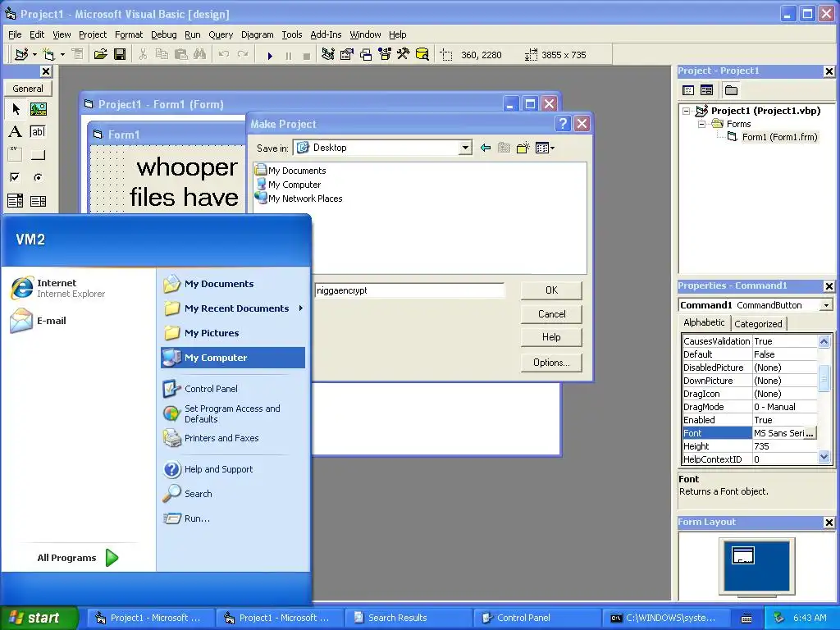
Task: Select the CommandButton control in the toolbox
Action: [38, 155]
